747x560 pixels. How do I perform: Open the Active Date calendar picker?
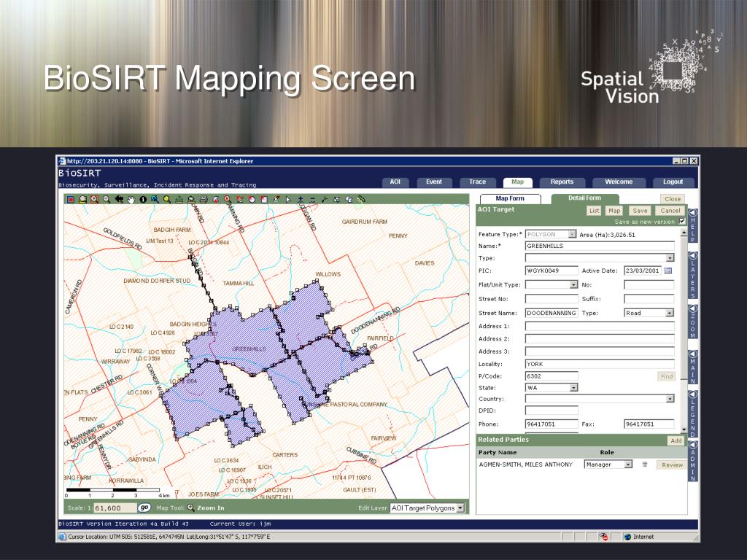(668, 271)
